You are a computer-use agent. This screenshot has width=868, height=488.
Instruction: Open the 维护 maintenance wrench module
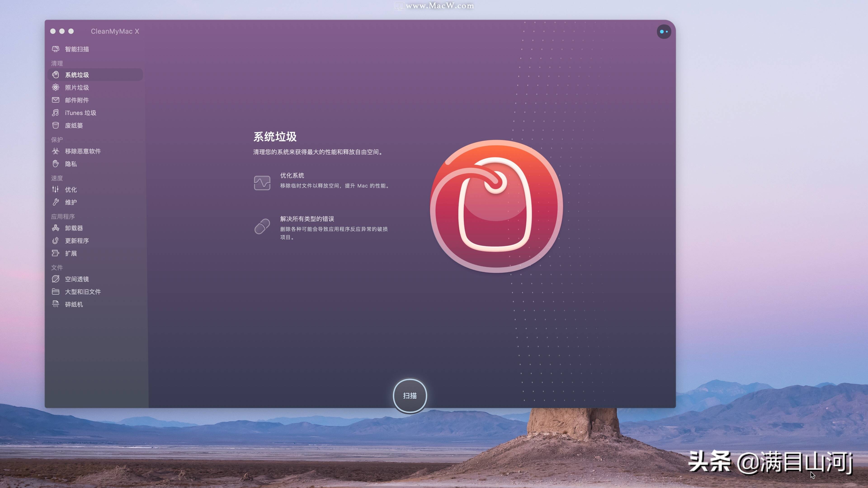(71, 202)
